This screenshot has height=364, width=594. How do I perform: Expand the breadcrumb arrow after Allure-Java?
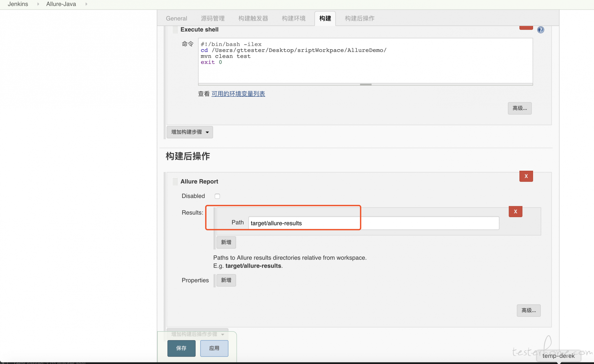click(86, 4)
